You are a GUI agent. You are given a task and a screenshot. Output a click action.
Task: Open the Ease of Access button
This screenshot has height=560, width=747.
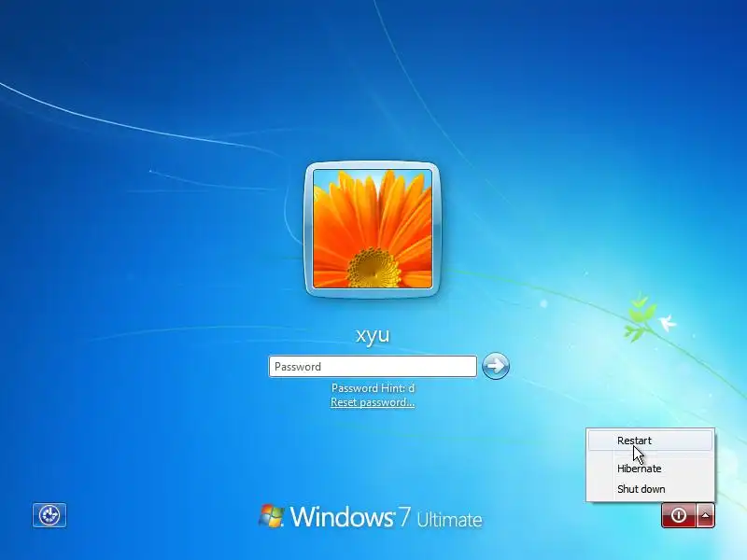[49, 515]
